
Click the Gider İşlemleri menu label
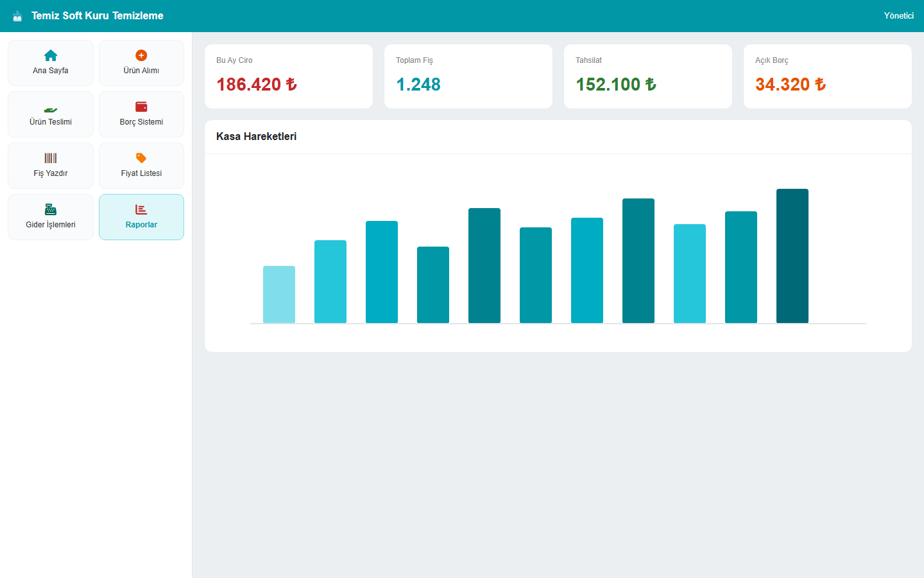[51, 225]
